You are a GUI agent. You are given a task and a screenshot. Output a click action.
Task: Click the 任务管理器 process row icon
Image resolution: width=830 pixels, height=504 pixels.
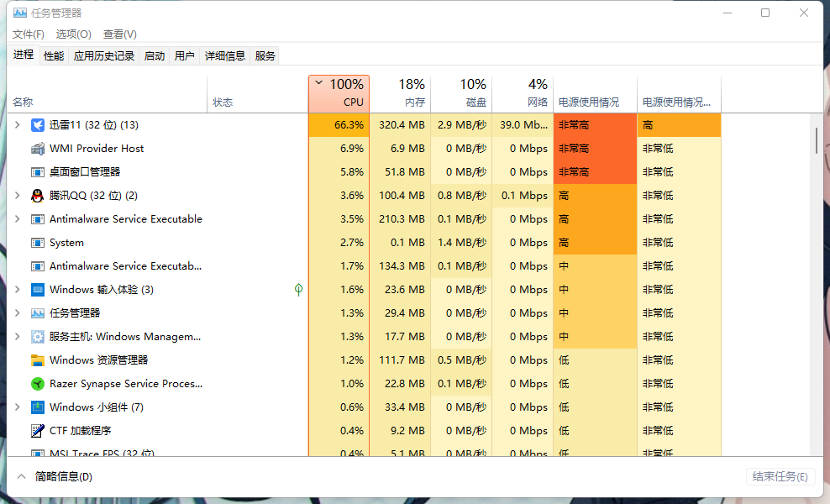pyautogui.click(x=38, y=313)
